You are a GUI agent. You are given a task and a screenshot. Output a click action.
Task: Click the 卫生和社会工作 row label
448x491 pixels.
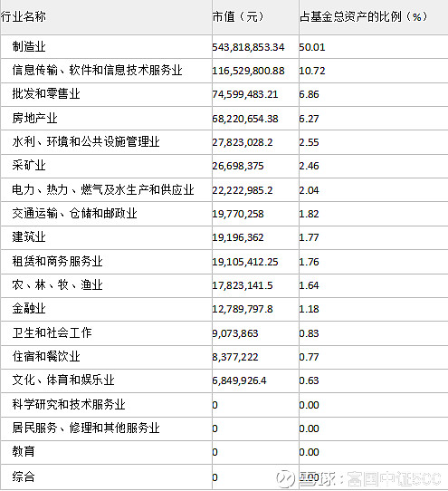point(52,332)
